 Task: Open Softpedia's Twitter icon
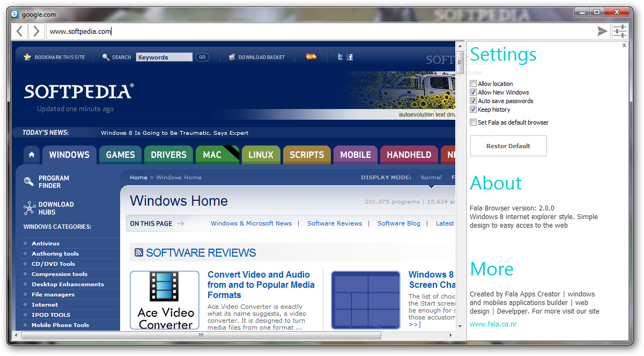click(x=340, y=56)
